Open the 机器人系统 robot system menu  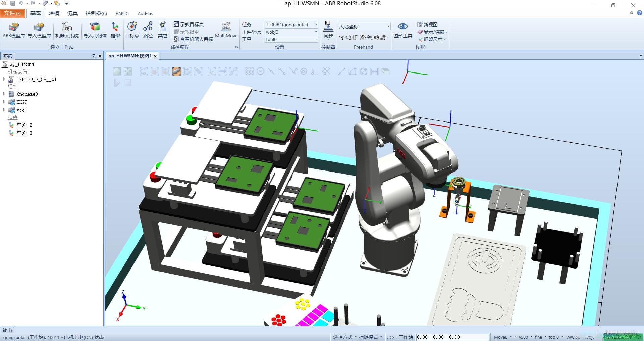tap(67, 31)
